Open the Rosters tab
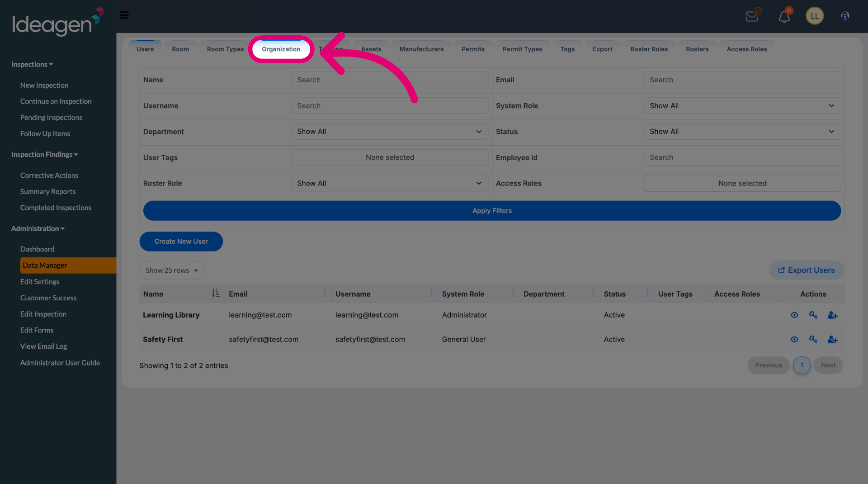This screenshot has height=484, width=868. 697,49
